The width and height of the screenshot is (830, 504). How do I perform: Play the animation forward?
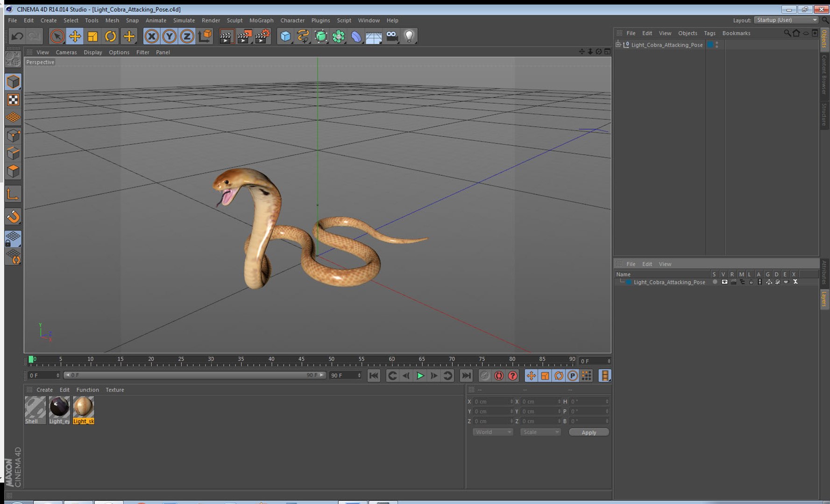420,376
